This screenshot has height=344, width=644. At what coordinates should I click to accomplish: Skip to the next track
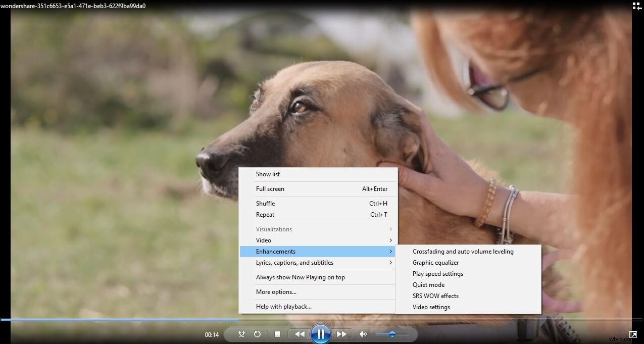342,334
